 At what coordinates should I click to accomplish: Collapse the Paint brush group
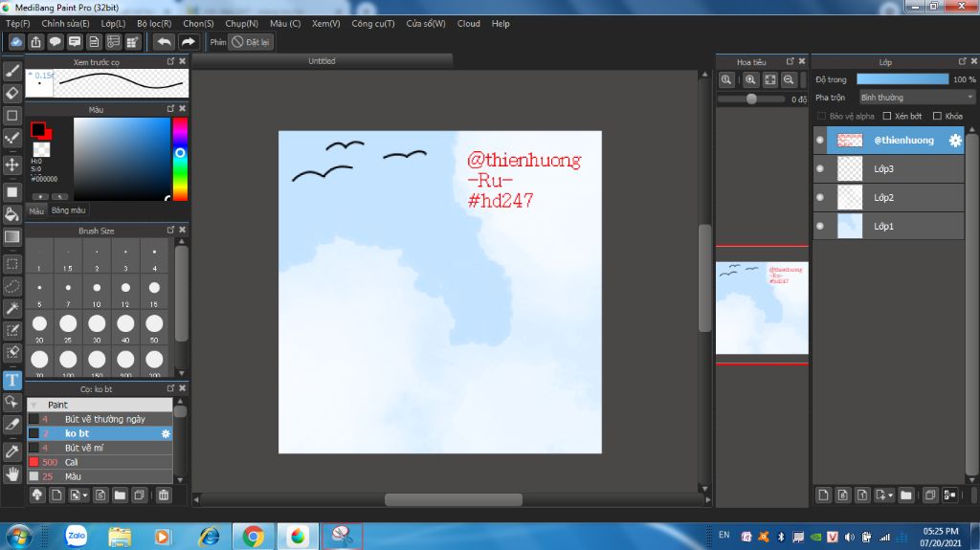point(33,405)
